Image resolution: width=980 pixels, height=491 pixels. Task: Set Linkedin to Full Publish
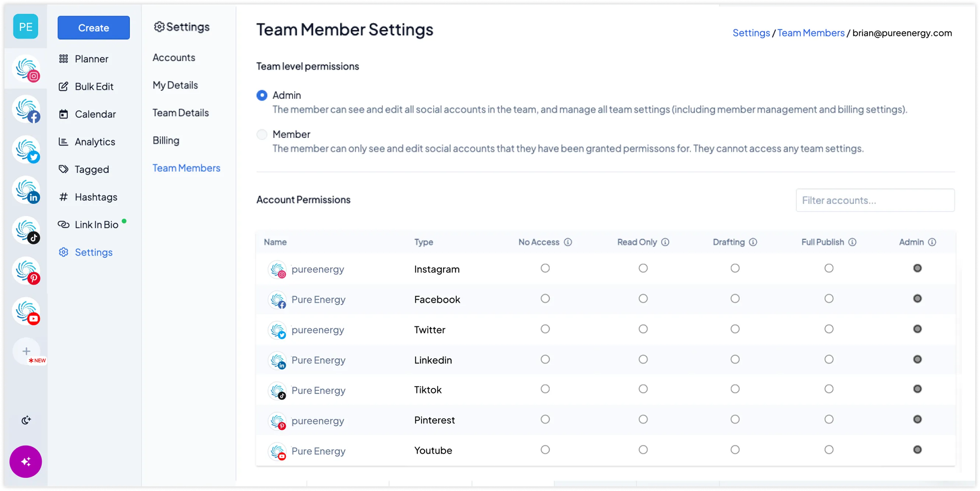coord(829,359)
